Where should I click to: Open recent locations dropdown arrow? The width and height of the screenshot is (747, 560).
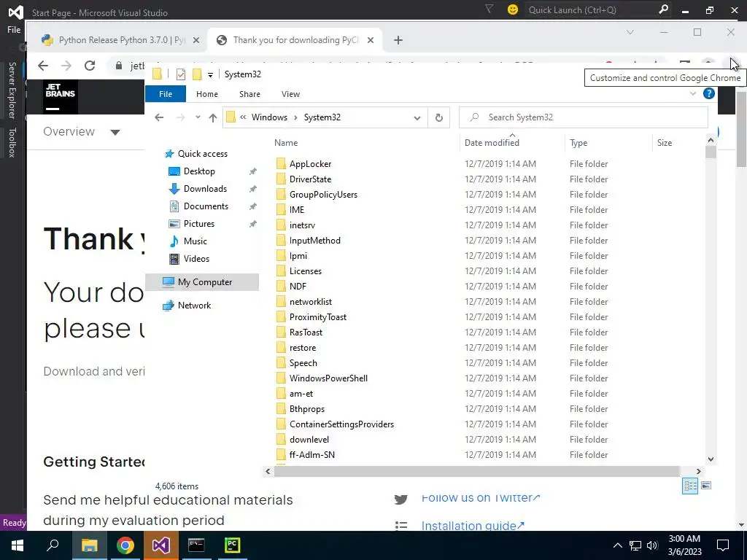198,117
